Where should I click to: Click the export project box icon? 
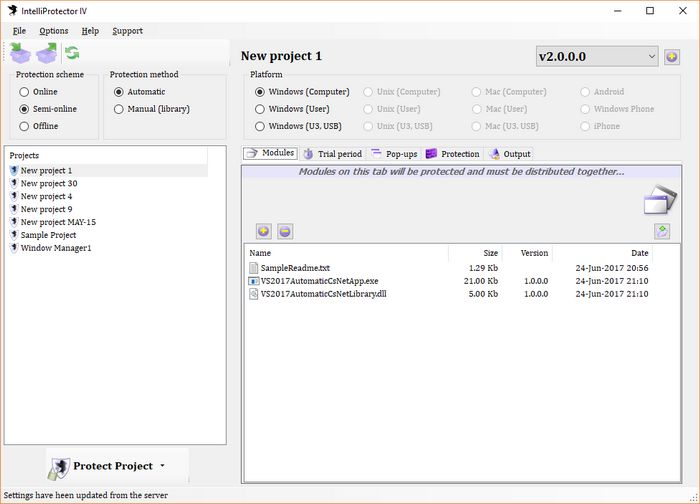tap(46, 53)
